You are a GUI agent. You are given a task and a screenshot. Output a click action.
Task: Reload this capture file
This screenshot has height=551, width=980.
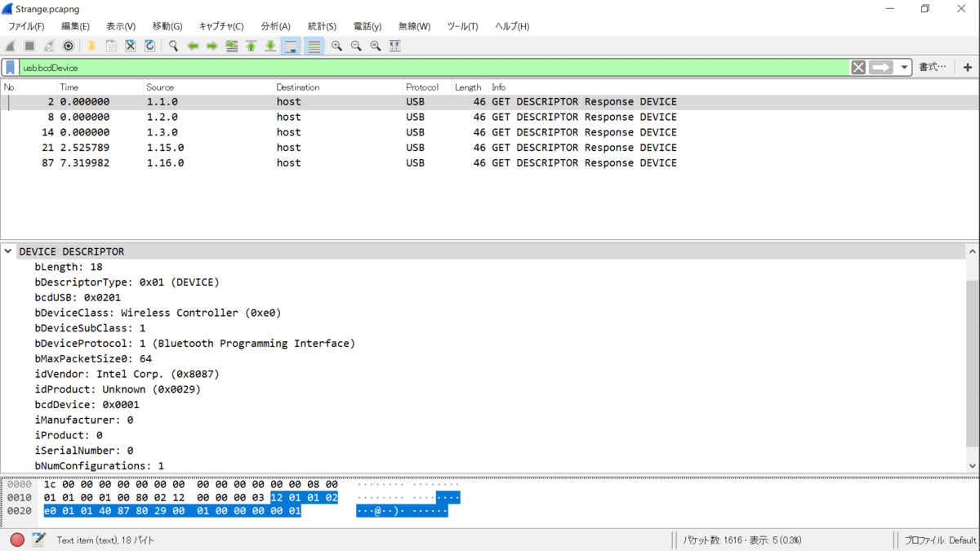click(149, 46)
